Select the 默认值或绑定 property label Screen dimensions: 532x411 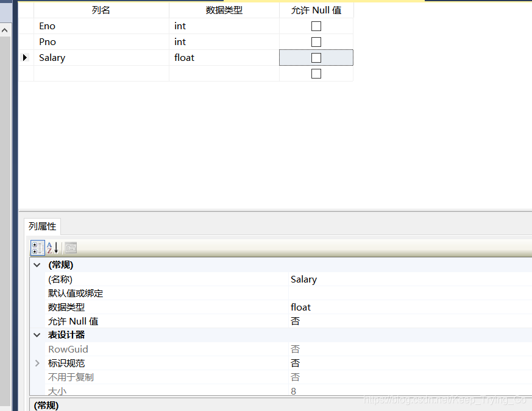point(76,293)
